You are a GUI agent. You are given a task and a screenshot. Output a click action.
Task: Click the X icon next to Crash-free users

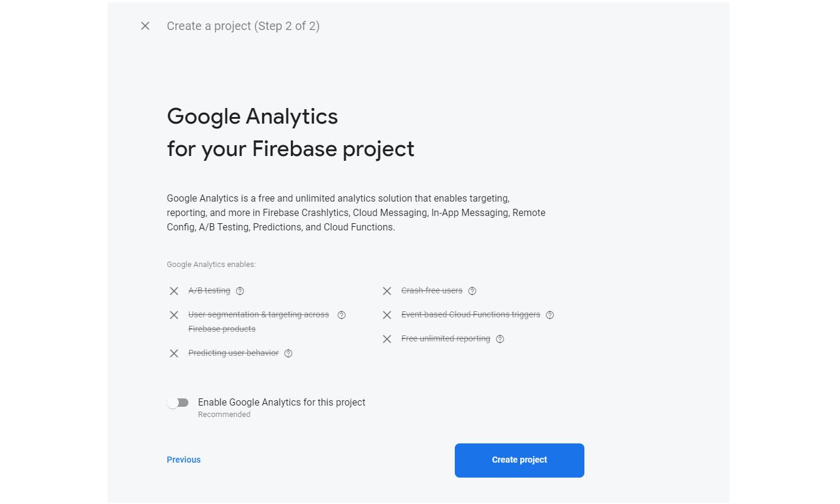387,290
